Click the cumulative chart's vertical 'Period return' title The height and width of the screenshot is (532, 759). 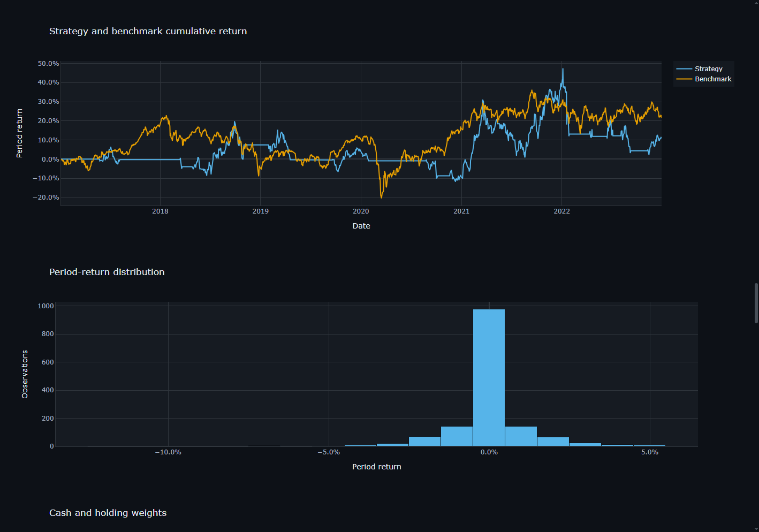19,133
